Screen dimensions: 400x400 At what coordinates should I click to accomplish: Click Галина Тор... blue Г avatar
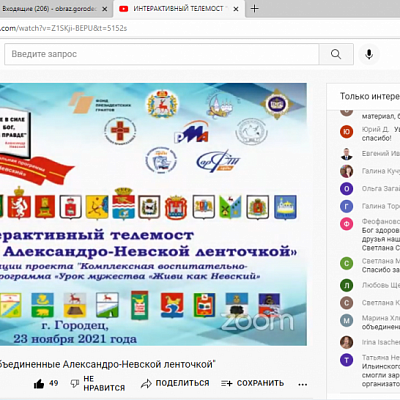(346, 207)
